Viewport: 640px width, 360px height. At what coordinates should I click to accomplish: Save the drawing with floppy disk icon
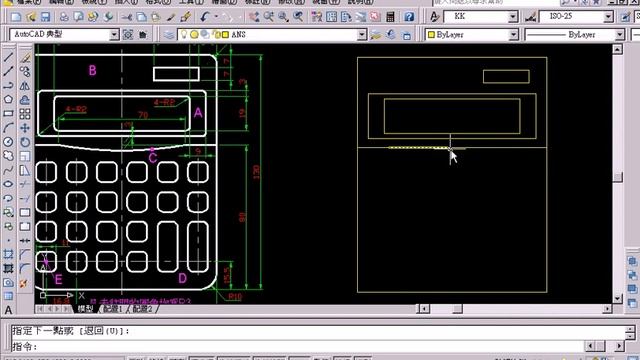(x=45, y=17)
